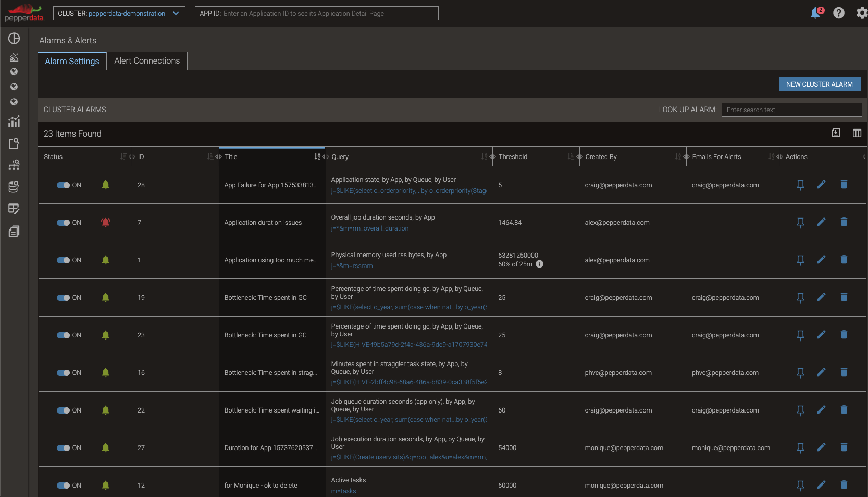
Task: Click the APP ID input field
Action: tap(317, 14)
